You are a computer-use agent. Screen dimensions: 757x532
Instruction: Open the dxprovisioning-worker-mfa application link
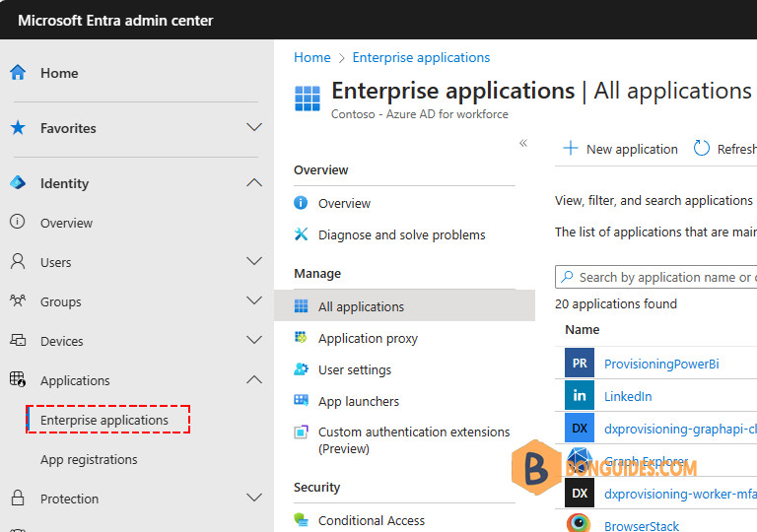680,494
